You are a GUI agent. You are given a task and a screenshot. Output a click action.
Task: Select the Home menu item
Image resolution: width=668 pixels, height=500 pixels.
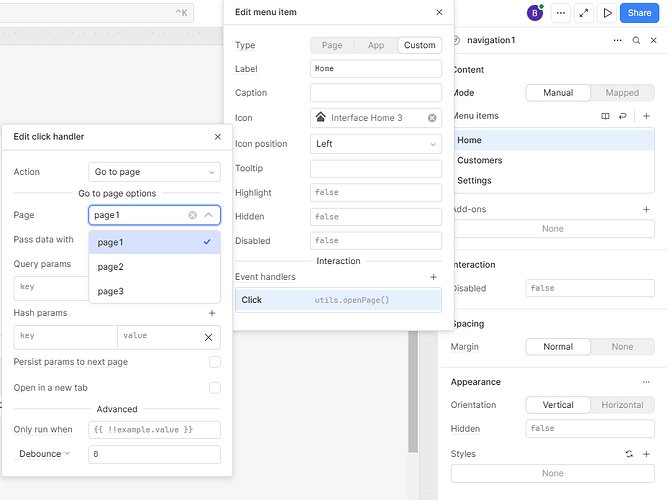[x=554, y=140]
